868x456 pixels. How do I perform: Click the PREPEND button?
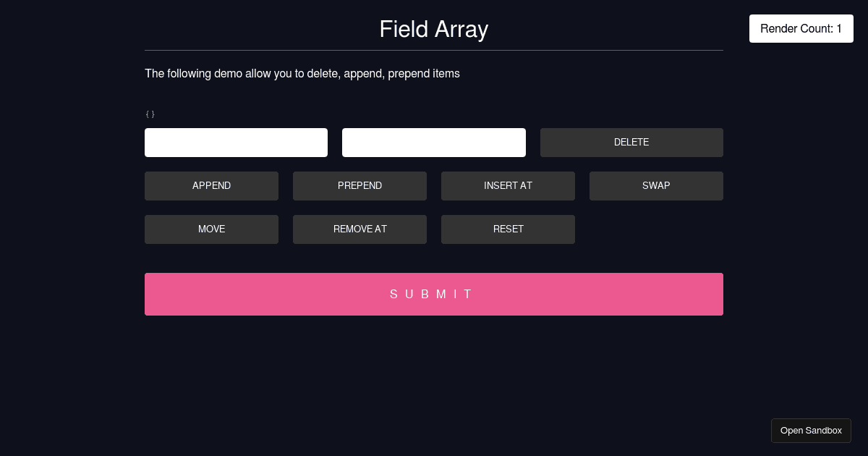[x=359, y=186]
